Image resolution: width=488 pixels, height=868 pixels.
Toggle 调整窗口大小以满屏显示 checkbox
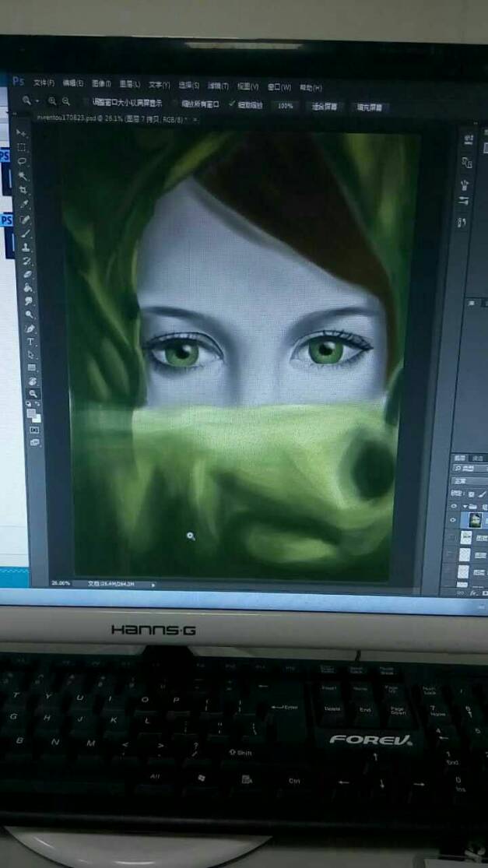86,103
